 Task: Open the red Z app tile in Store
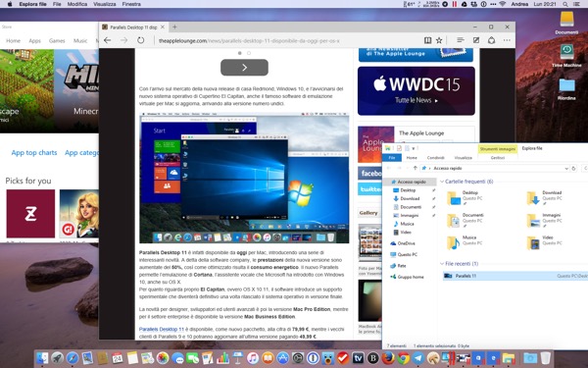coord(30,213)
